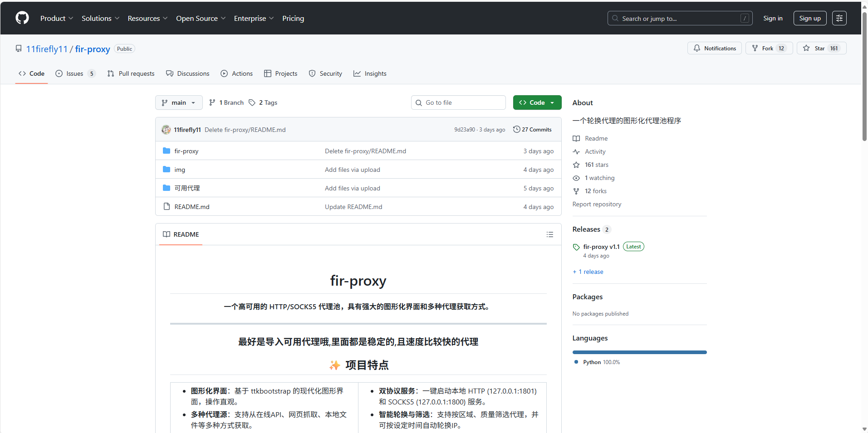Expand the Product menu
This screenshot has height=433, width=868.
point(56,18)
